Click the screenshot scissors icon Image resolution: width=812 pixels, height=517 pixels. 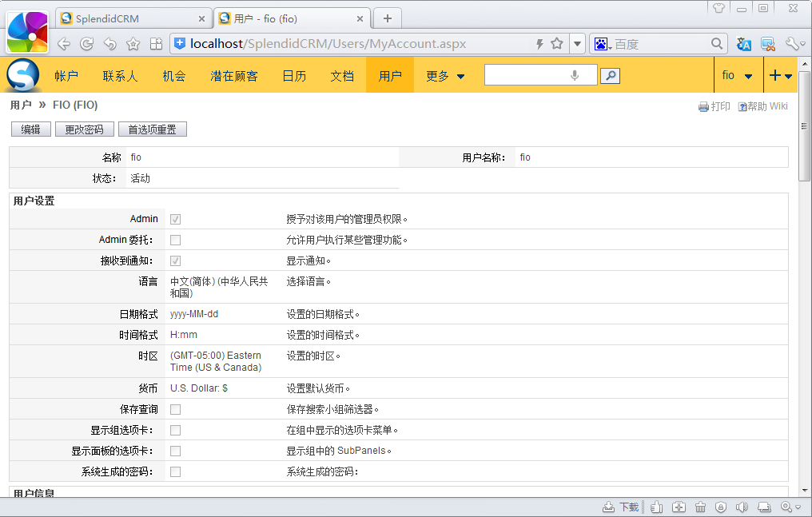(x=768, y=44)
